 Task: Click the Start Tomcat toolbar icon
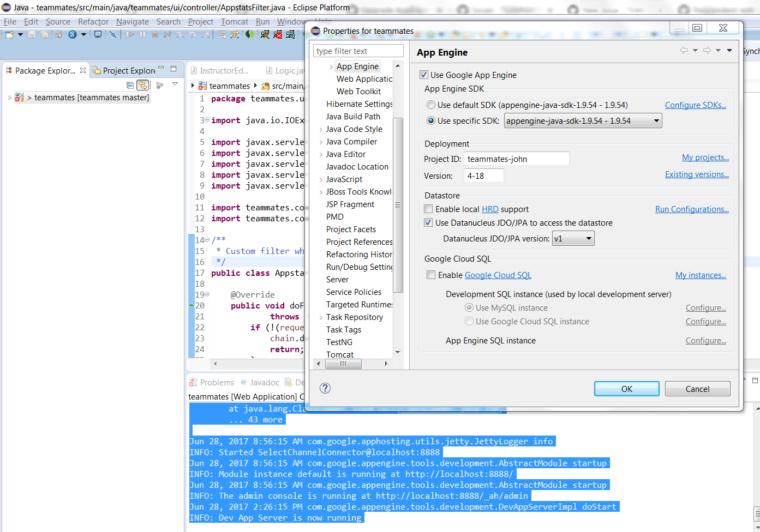pyautogui.click(x=265, y=34)
